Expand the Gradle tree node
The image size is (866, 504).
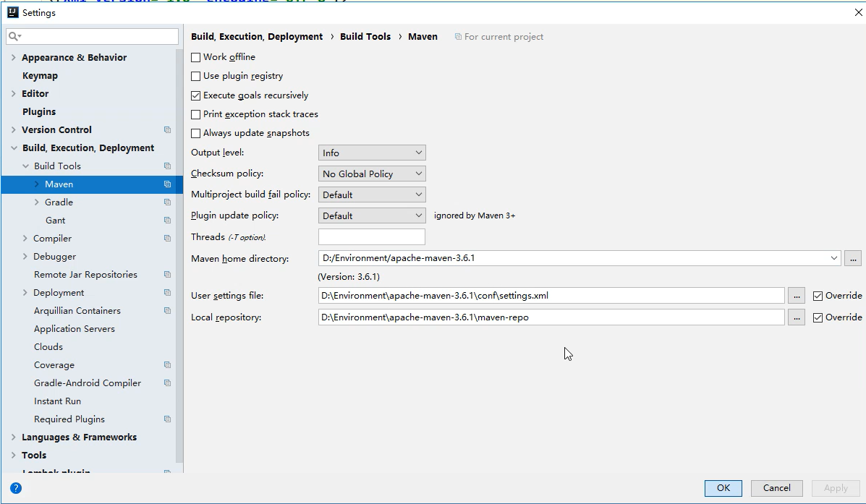pos(36,202)
